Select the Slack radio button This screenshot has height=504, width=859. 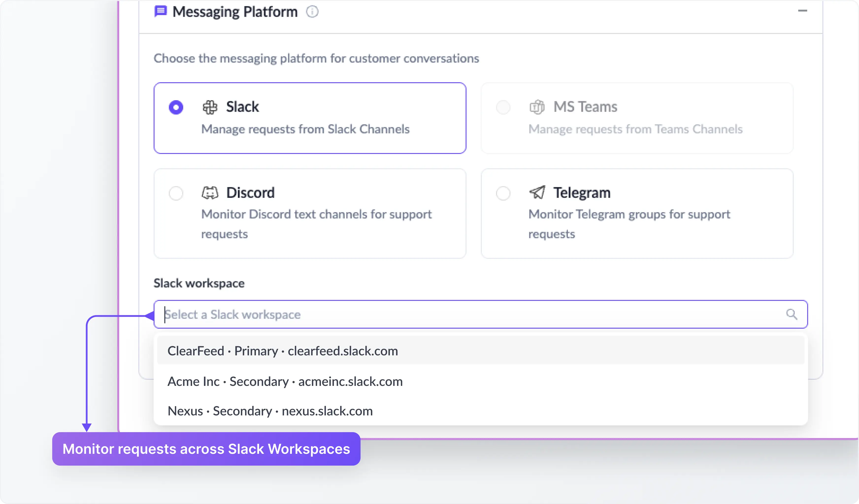[x=176, y=107]
